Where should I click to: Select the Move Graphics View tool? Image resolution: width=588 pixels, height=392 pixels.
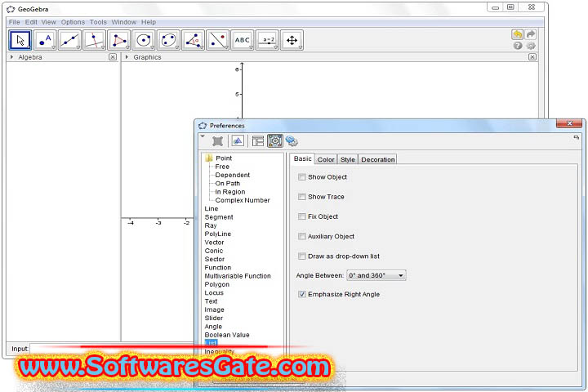292,40
